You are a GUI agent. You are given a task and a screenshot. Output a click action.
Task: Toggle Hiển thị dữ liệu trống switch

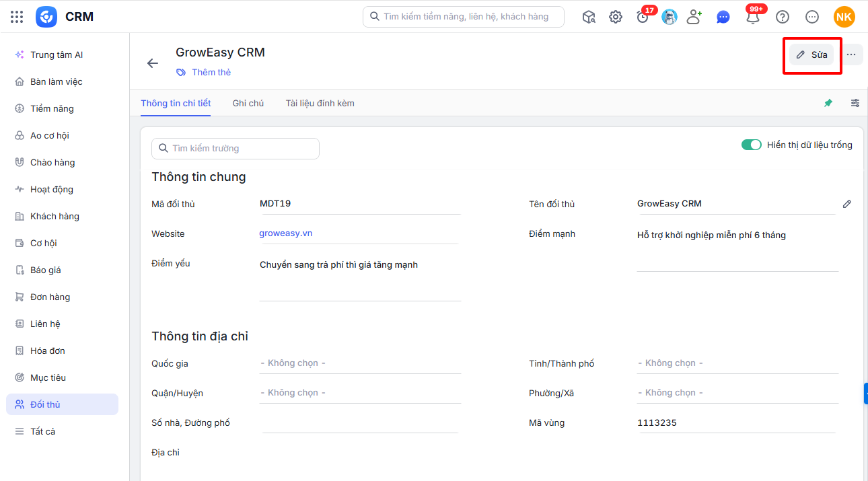click(x=752, y=145)
